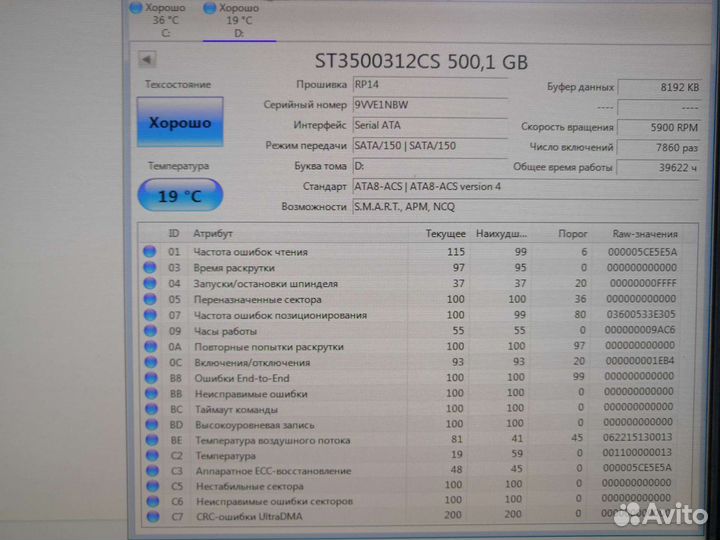Viewport: 720px width, 540px height.
Task: Click the ATA8-ACS standard field
Action: tap(526, 187)
